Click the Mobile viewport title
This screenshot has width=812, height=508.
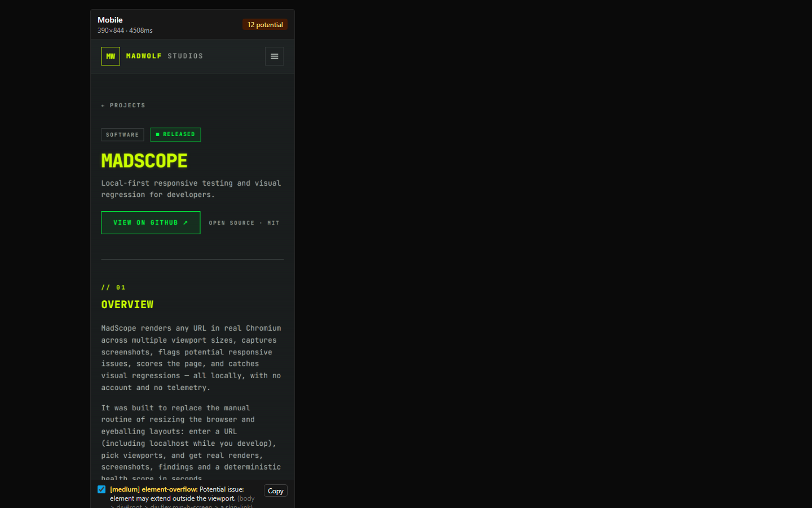point(110,20)
